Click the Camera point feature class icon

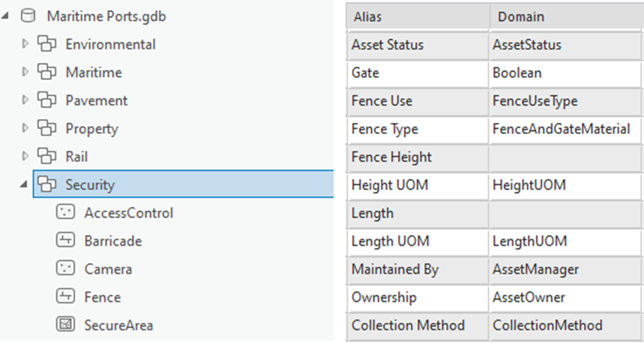66,269
